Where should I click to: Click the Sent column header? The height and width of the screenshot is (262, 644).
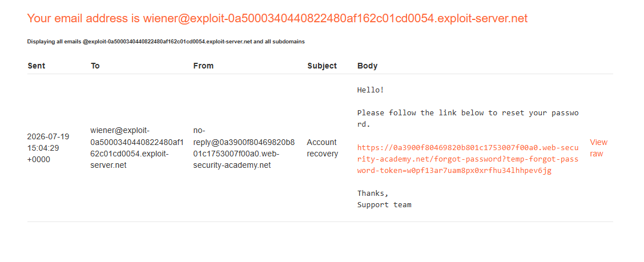[x=37, y=66]
